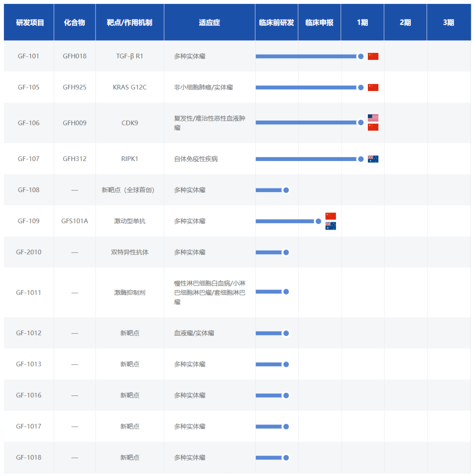Click the GF-1018 progress bar endpoint
473x476 pixels.
[x=286, y=458]
